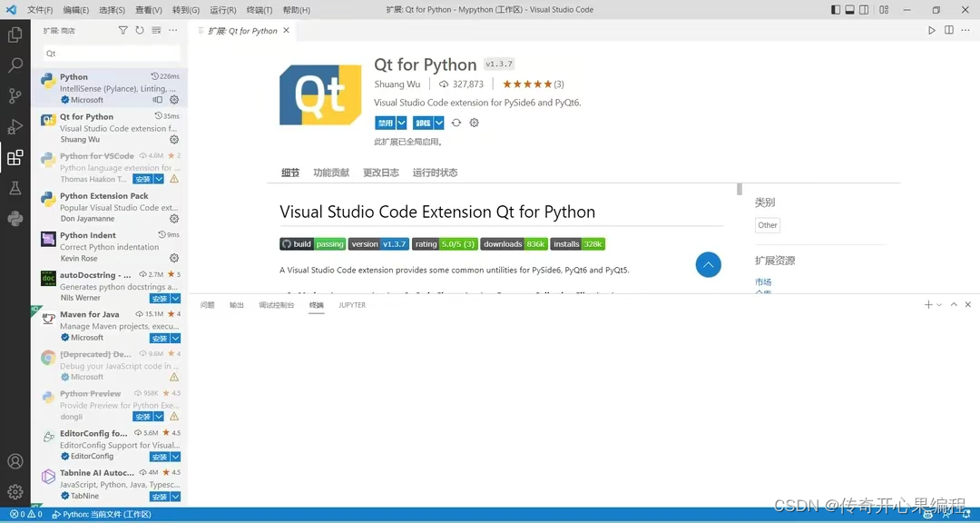Click the warning icon on Python for VSCode

174,179
